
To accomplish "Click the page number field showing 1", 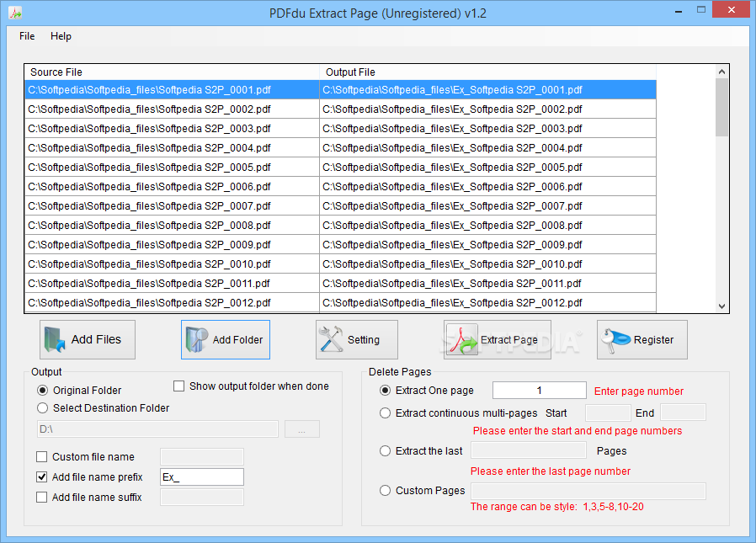I will [539, 390].
